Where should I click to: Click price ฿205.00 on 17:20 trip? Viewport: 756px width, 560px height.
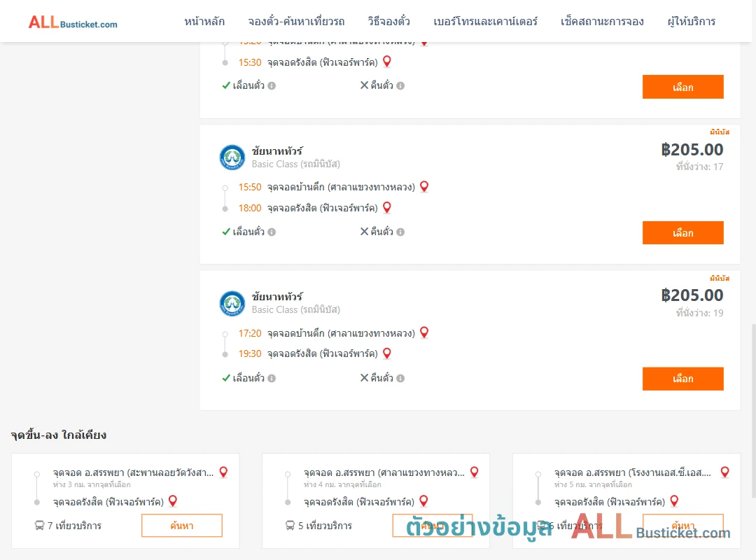coord(692,295)
